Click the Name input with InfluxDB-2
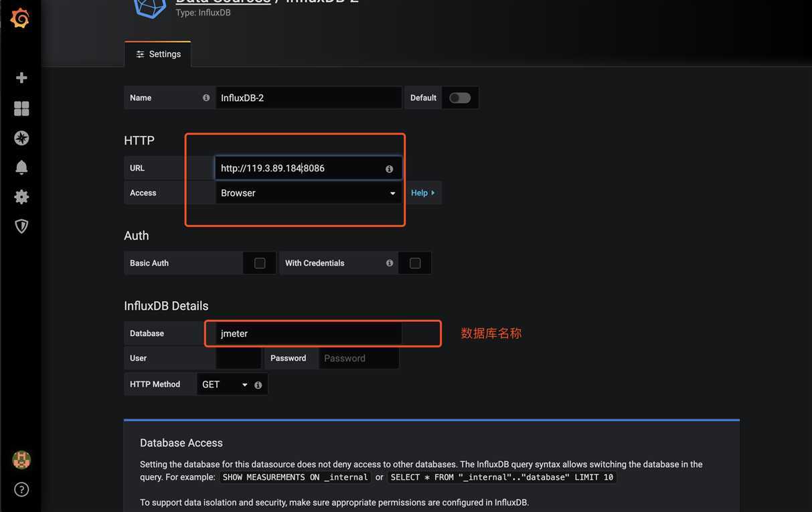The image size is (812, 512). pos(309,98)
